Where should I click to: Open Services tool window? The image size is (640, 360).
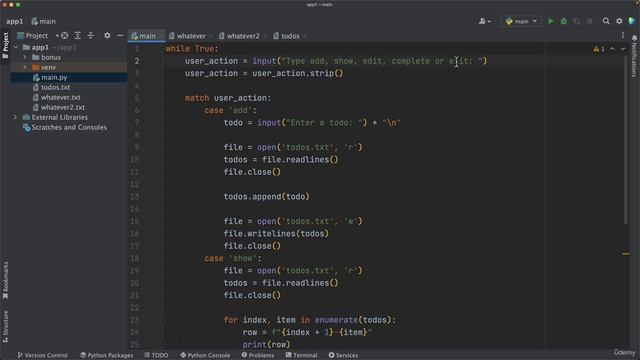point(343,355)
